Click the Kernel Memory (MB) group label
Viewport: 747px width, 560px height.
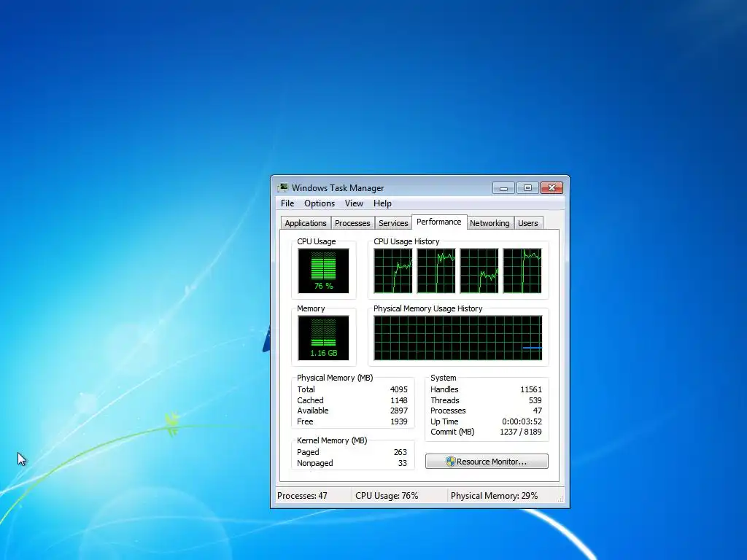pyautogui.click(x=332, y=440)
